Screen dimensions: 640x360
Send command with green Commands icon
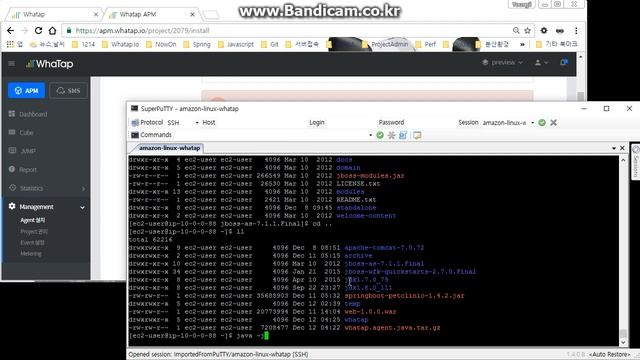click(380, 135)
